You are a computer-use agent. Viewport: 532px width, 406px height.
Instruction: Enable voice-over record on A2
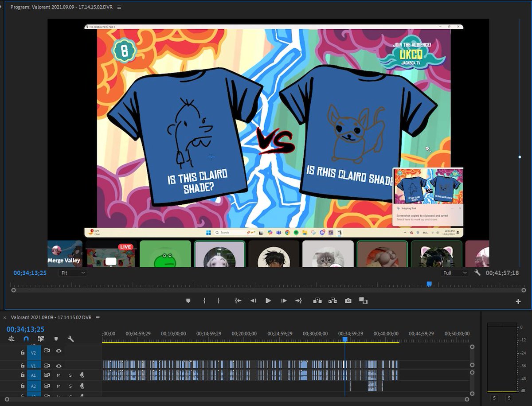coord(82,386)
